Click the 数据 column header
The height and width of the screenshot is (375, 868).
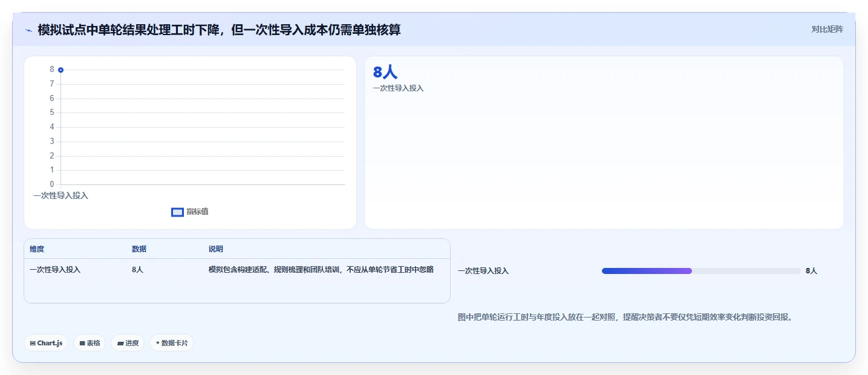pyautogui.click(x=139, y=249)
